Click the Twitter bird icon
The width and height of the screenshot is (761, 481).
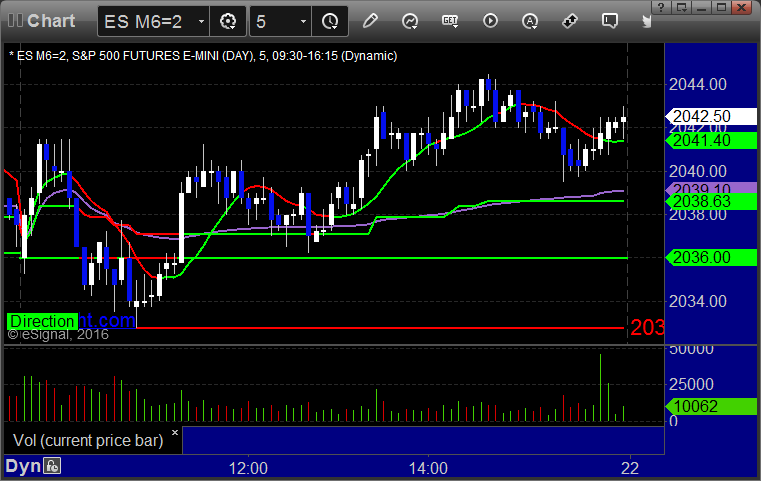click(x=646, y=21)
